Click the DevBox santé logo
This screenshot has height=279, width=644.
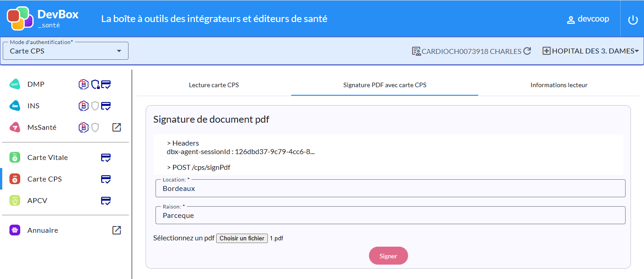pyautogui.click(x=43, y=19)
